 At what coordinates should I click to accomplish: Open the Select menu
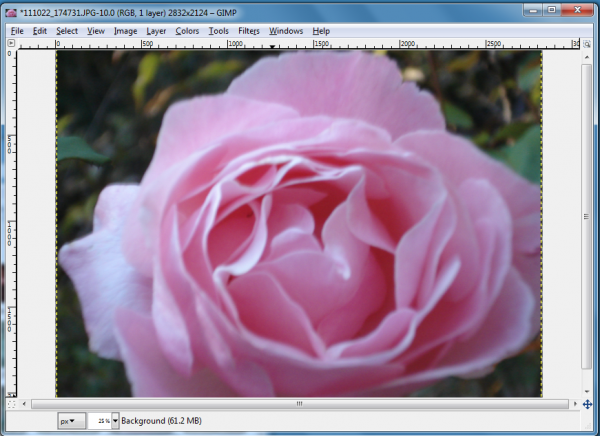[x=67, y=31]
